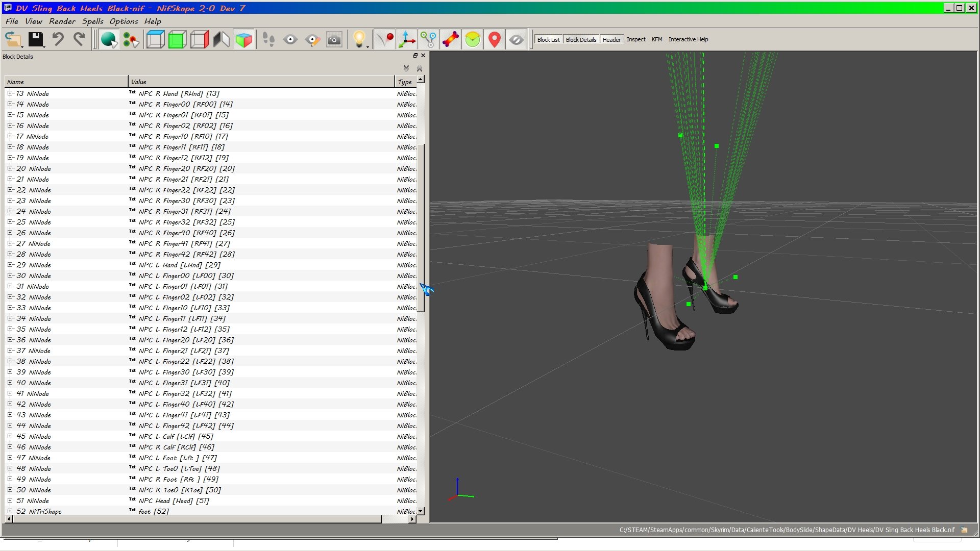The height and width of the screenshot is (551, 980).
Task: Open the Spells menu
Action: pyautogui.click(x=92, y=21)
